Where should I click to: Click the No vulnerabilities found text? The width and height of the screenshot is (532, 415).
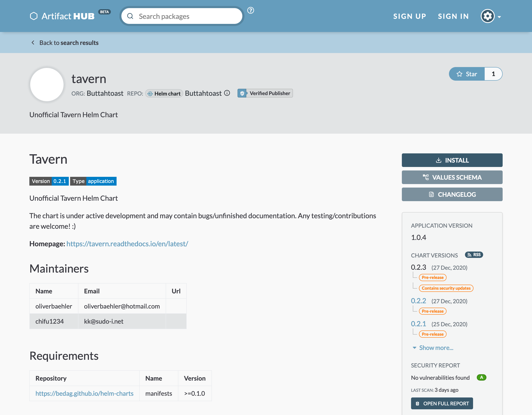[440, 378]
